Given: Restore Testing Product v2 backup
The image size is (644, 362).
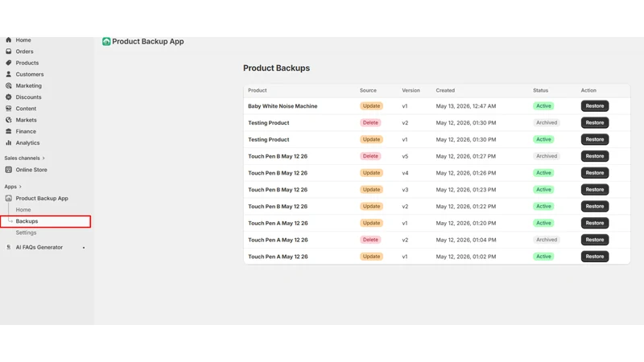Looking at the screenshot, I should click(595, 123).
